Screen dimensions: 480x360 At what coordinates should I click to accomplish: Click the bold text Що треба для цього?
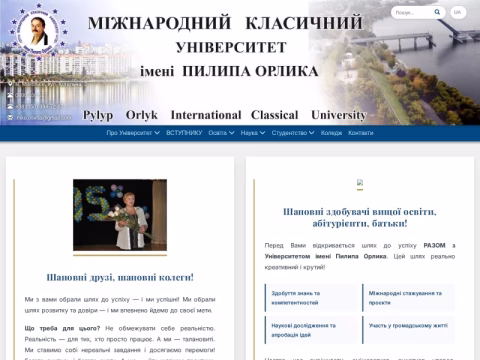[62, 328]
